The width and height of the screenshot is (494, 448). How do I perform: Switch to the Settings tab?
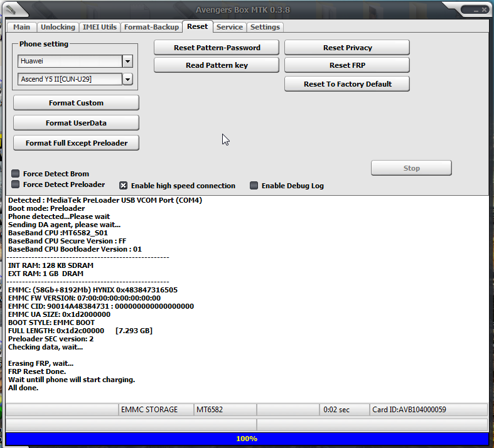pos(265,27)
